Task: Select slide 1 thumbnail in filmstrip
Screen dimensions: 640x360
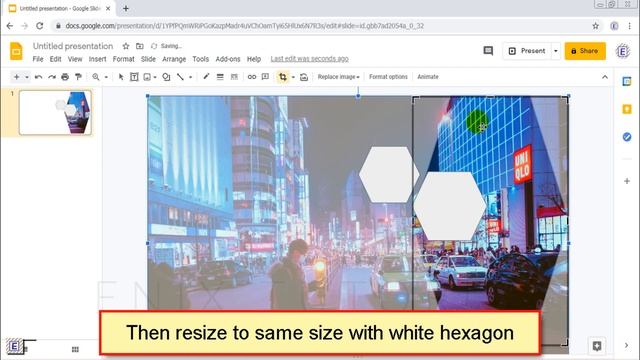Action: coord(56,113)
